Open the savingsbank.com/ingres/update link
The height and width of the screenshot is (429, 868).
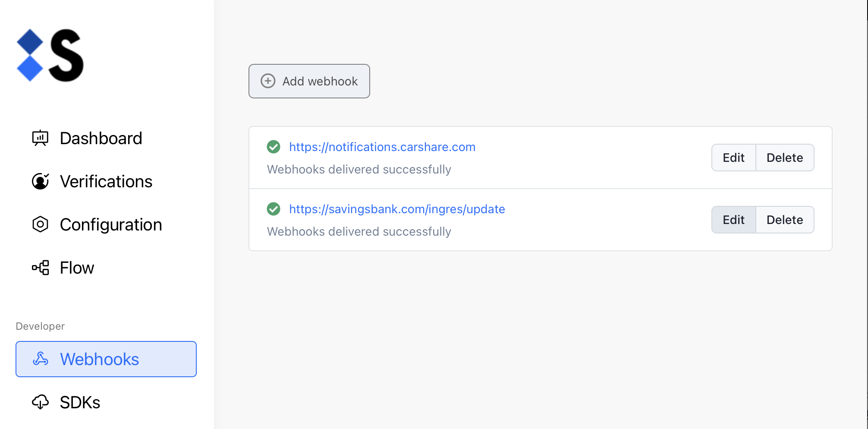click(x=397, y=209)
